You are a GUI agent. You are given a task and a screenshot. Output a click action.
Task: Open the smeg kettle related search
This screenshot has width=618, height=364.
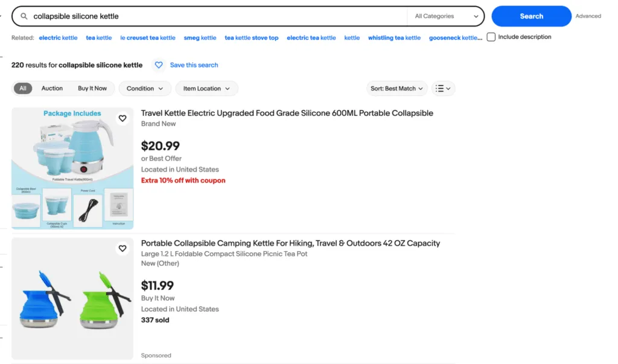pos(200,37)
